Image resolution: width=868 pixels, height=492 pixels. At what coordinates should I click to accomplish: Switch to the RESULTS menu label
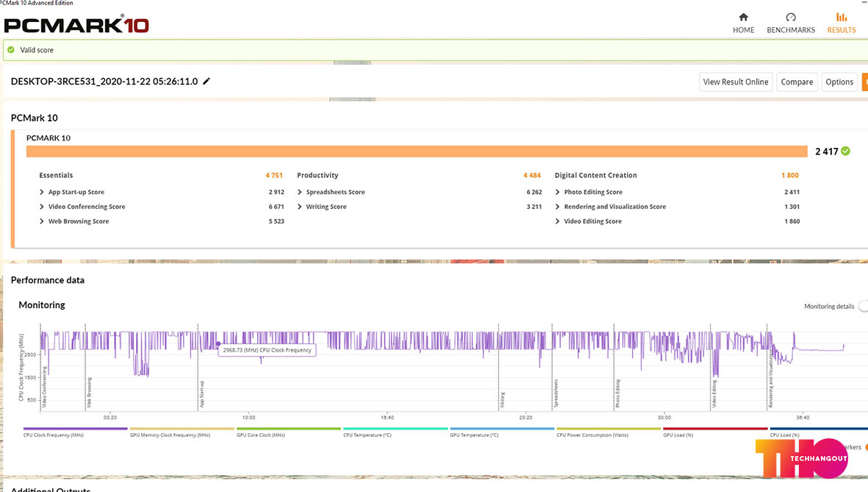tap(842, 30)
